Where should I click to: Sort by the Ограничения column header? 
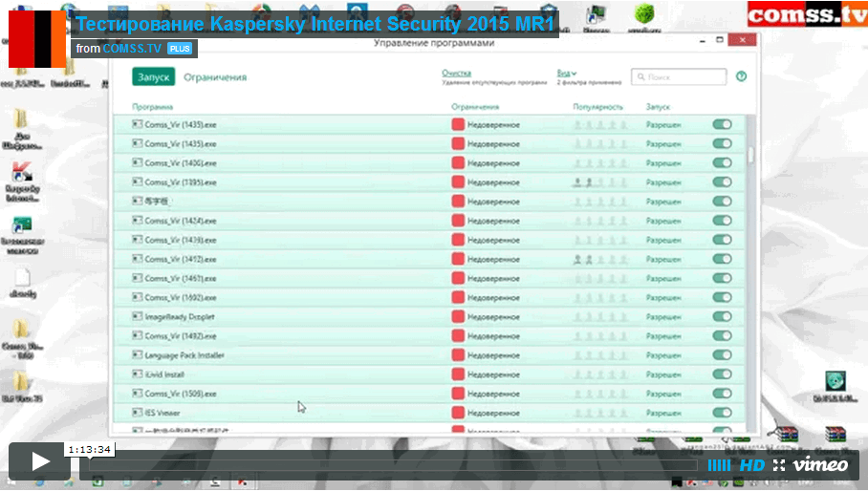click(475, 107)
